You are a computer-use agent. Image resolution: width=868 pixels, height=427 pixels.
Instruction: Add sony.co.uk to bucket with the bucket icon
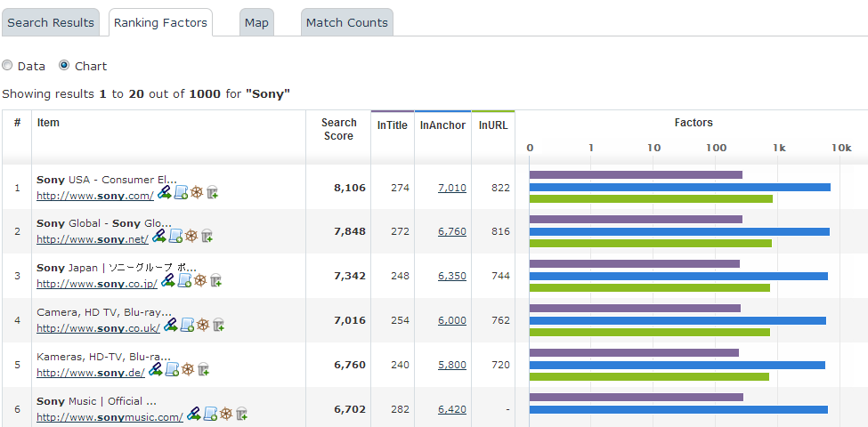(x=219, y=325)
